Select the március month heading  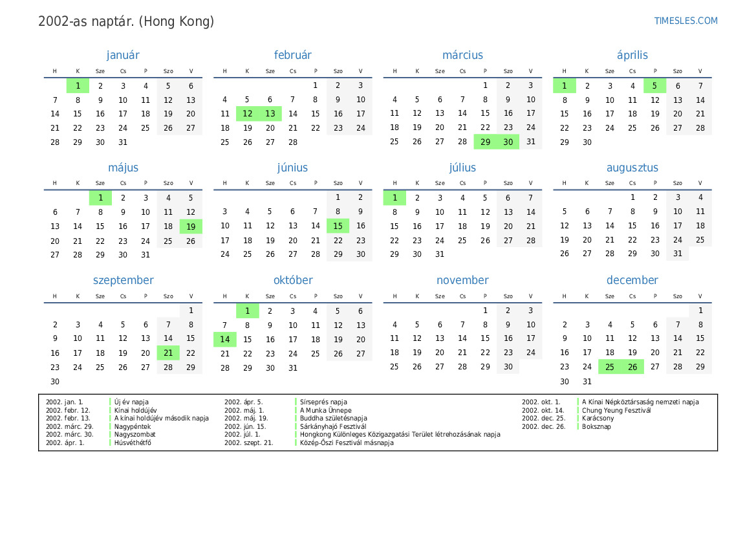coord(462,55)
